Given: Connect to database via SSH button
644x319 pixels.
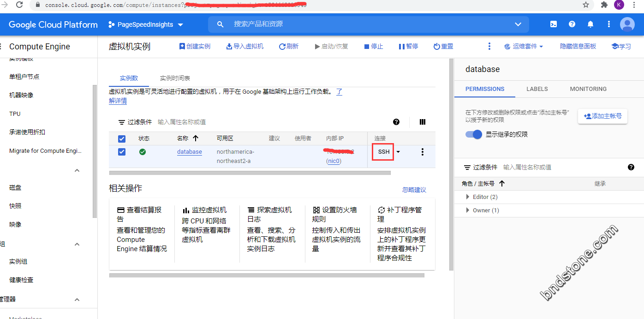Looking at the screenshot, I should pos(383,152).
